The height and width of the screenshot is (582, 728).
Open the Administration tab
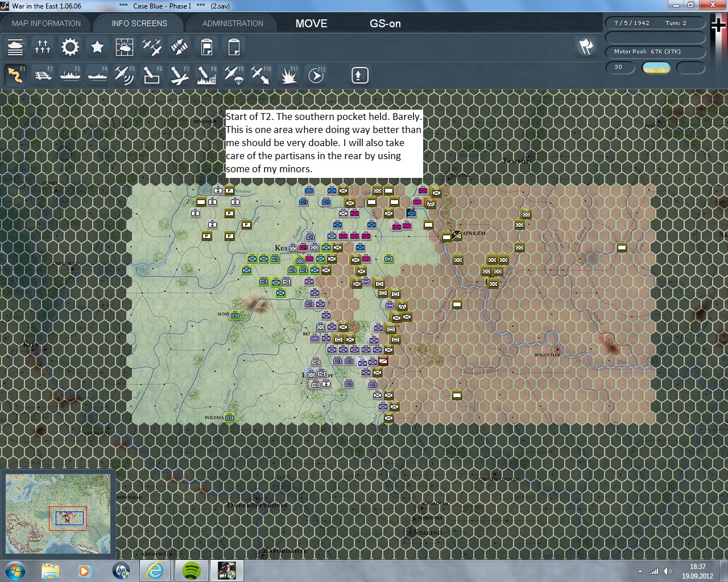click(x=233, y=23)
